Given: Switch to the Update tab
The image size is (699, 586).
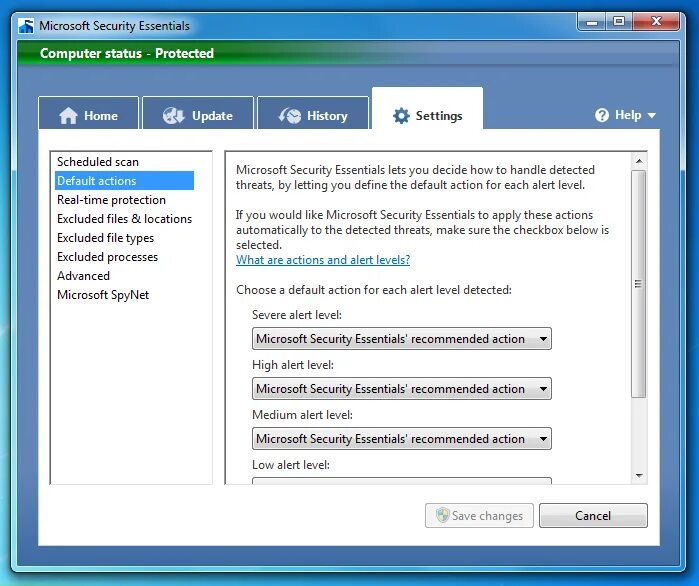Looking at the screenshot, I should 197,113.
